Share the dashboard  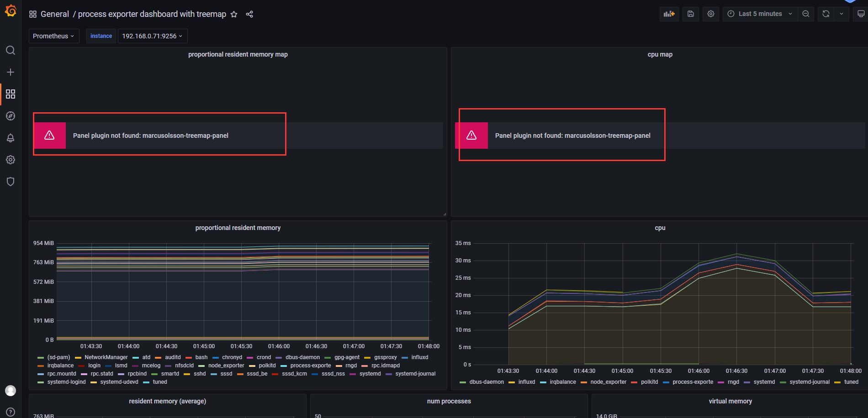(x=249, y=14)
